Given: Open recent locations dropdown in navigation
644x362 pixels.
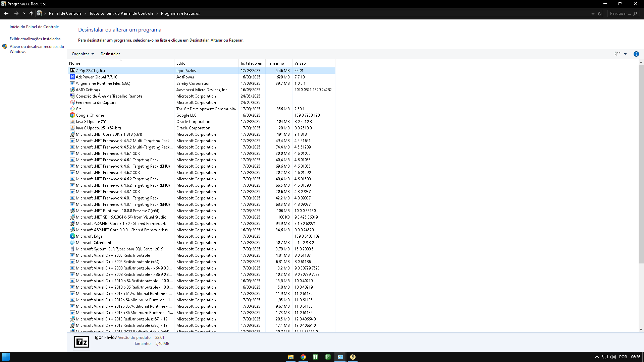Looking at the screenshot, I should click(24, 13).
